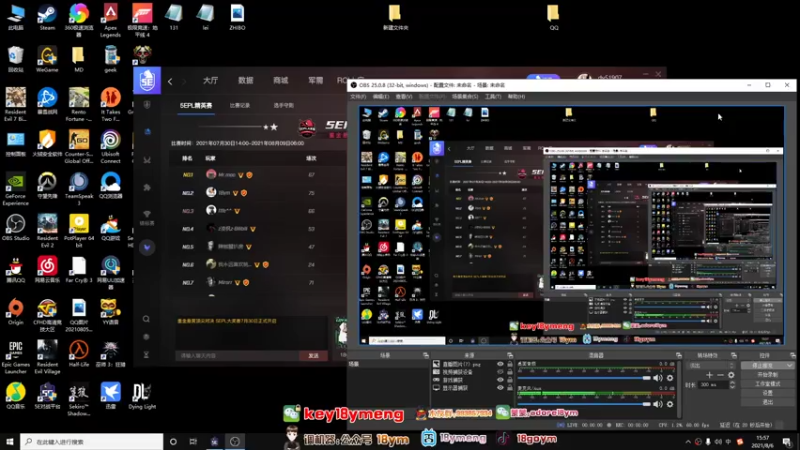800x450 pixels.
Task: Toggle lock on the display capture source
Action: [510, 388]
